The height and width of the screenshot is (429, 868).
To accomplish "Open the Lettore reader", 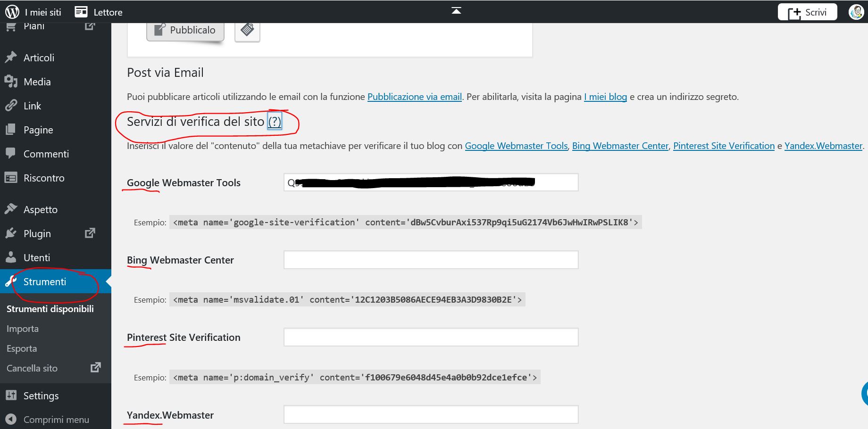I will (99, 12).
